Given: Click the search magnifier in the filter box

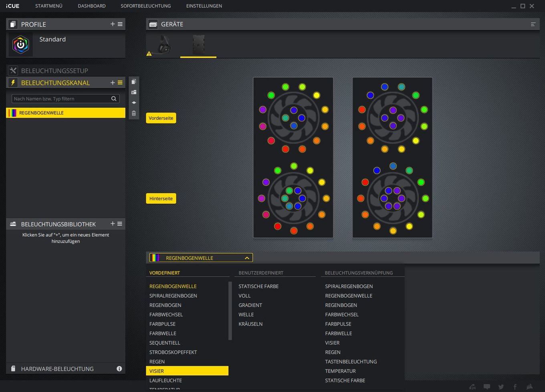Looking at the screenshot, I should click(x=114, y=99).
